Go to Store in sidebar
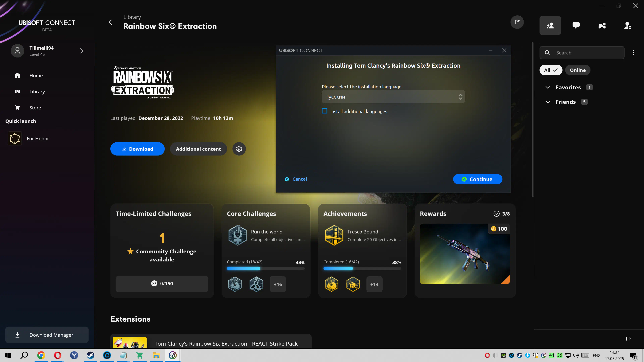The height and width of the screenshot is (362, 644). (35, 108)
